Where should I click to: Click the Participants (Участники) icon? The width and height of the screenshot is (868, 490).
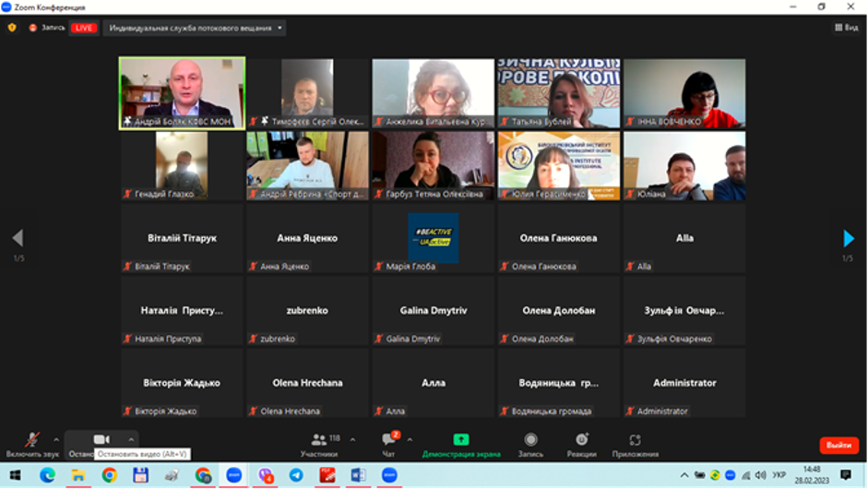coord(320,440)
